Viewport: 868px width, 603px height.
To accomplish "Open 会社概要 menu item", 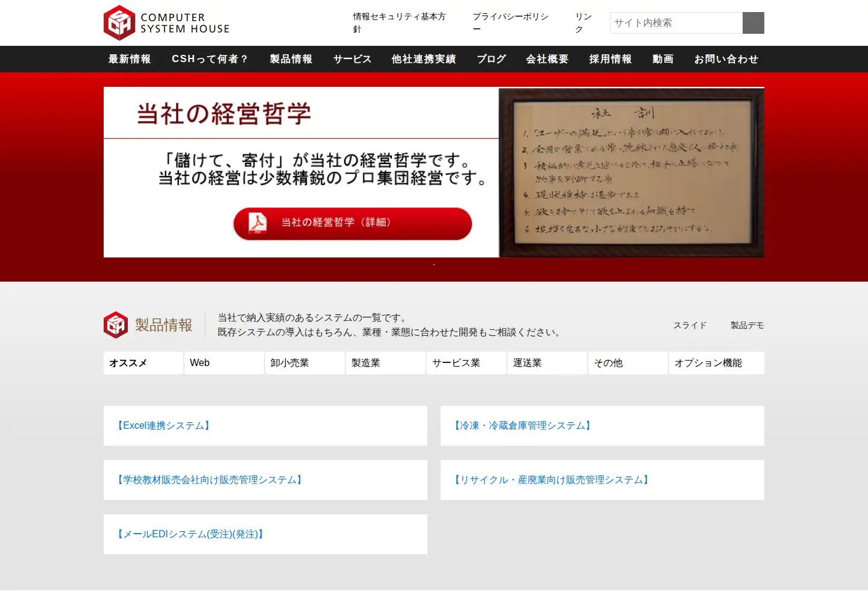I will tap(547, 59).
